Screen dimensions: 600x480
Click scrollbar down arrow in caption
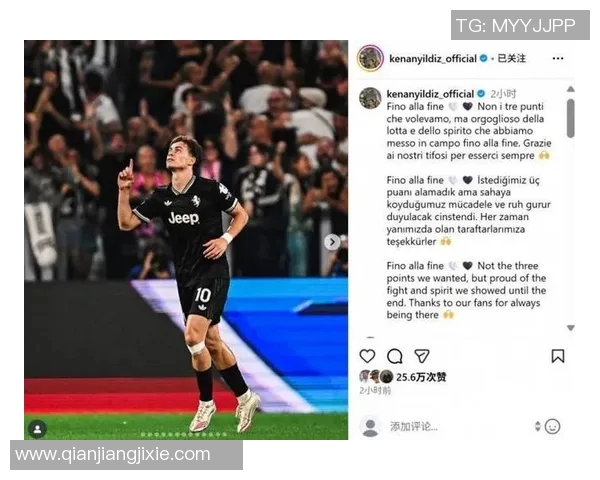[x=571, y=328]
